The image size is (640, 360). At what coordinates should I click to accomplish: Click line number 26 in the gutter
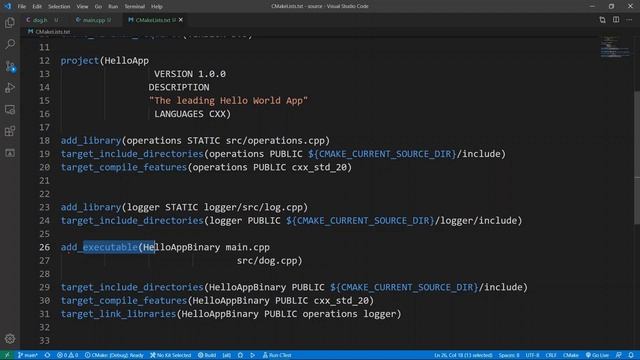pos(44,247)
